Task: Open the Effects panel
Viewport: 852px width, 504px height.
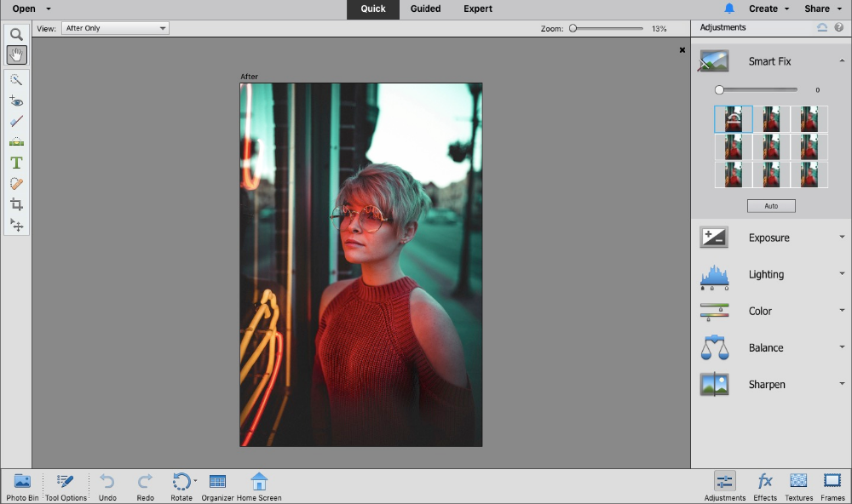Action: pos(765,485)
